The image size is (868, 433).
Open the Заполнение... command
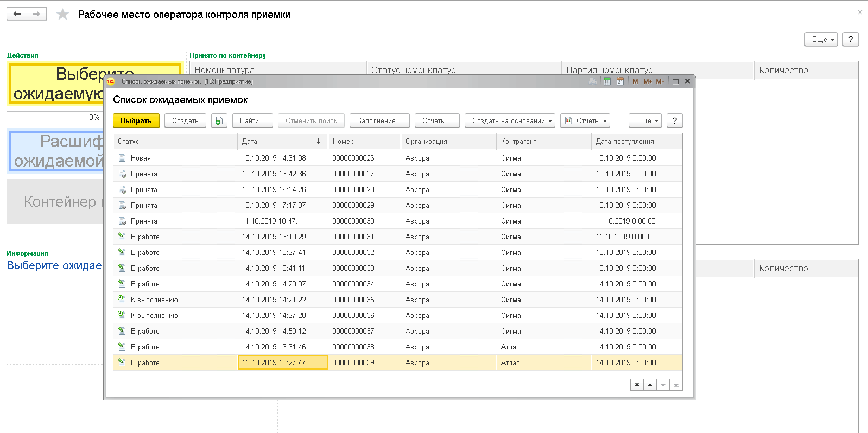379,120
